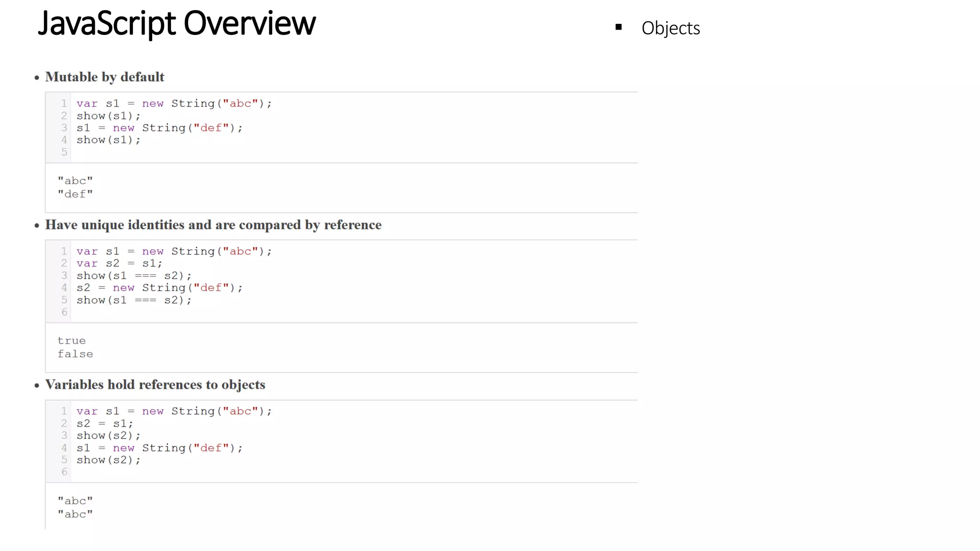Click 's2 = s1;' in third code block
980x551 pixels.
(x=105, y=423)
